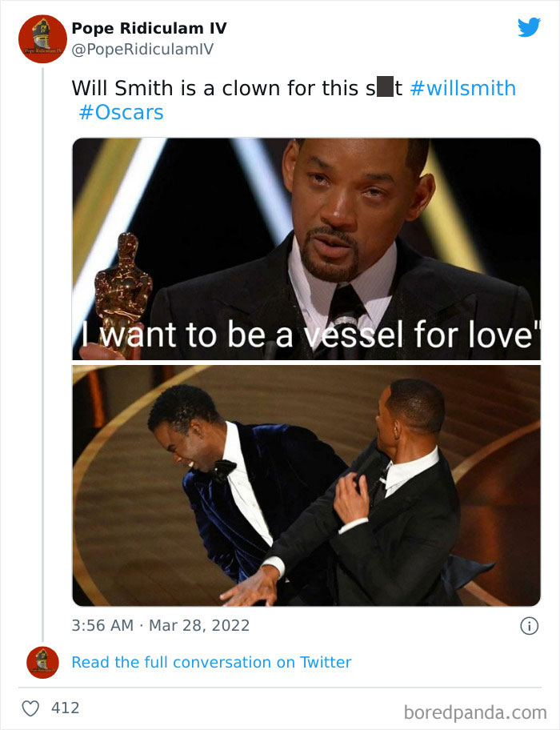The height and width of the screenshot is (730, 560).
Task: Click the 412 like count
Action: pos(65,708)
